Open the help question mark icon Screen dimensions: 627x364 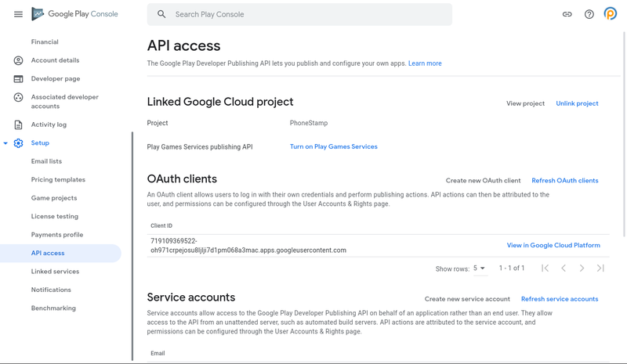589,14
